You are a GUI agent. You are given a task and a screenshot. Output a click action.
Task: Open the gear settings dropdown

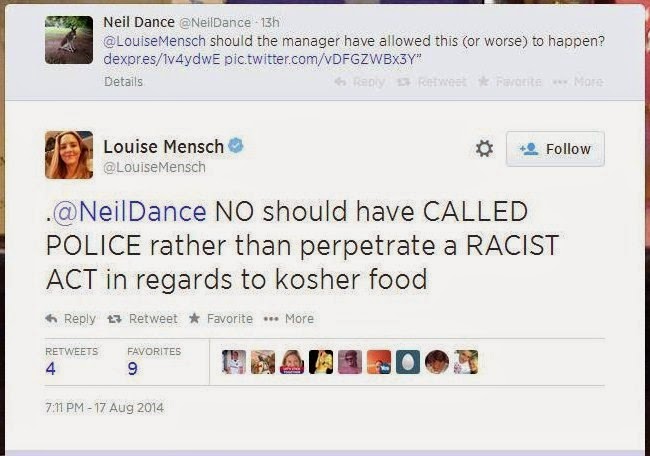click(x=484, y=149)
